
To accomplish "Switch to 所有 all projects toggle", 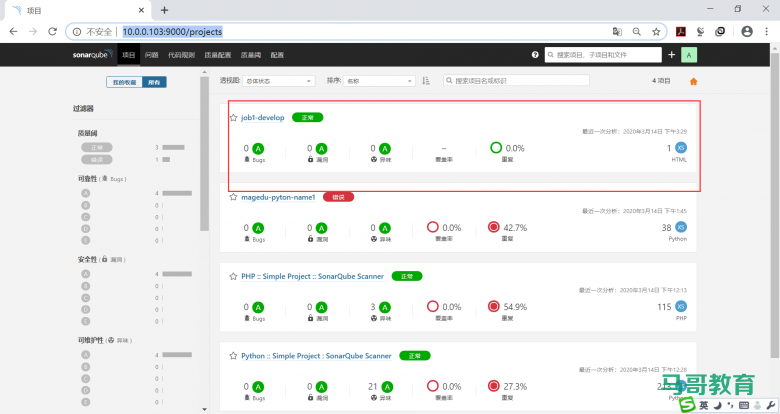I will 154,82.
